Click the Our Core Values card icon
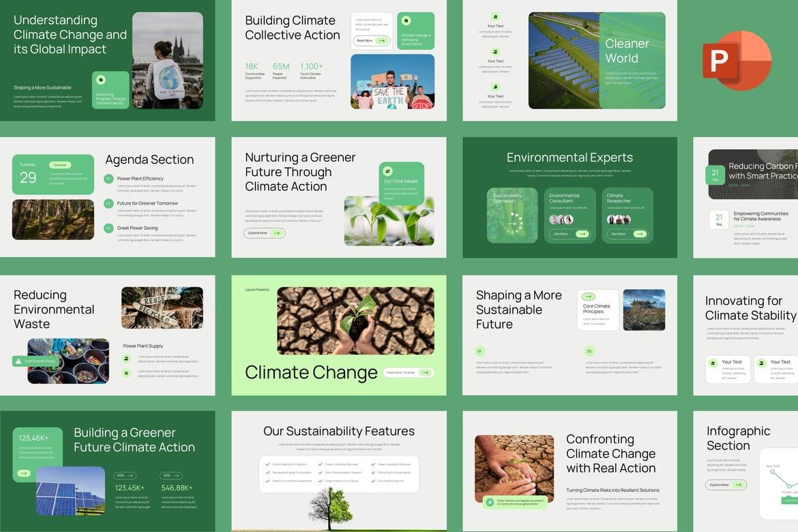 [x=388, y=171]
